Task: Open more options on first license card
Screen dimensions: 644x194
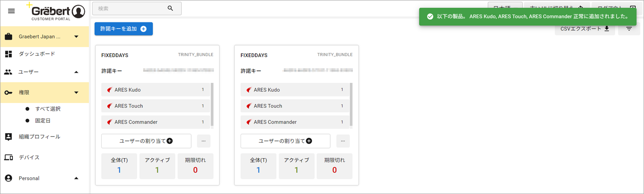Action: pos(204,141)
